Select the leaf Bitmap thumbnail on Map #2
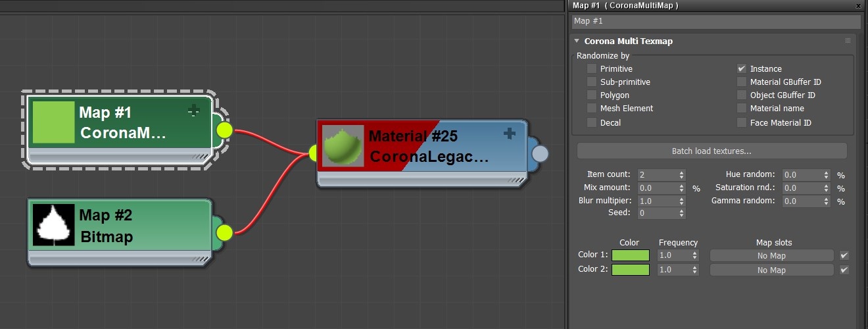The height and width of the screenshot is (329, 868). pos(54,225)
